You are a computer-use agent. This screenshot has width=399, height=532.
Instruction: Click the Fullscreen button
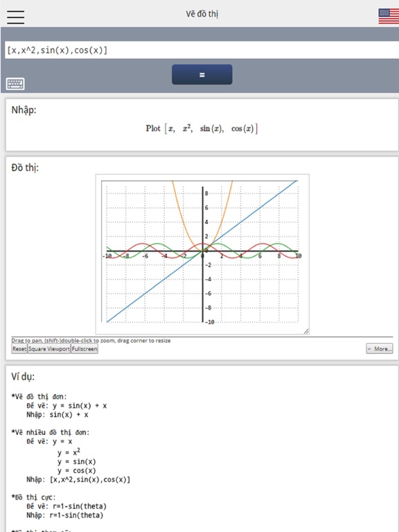tap(85, 349)
